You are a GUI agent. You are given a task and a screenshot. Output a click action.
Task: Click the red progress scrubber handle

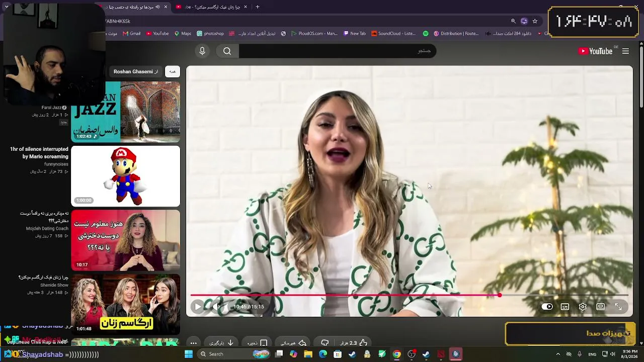(x=499, y=295)
